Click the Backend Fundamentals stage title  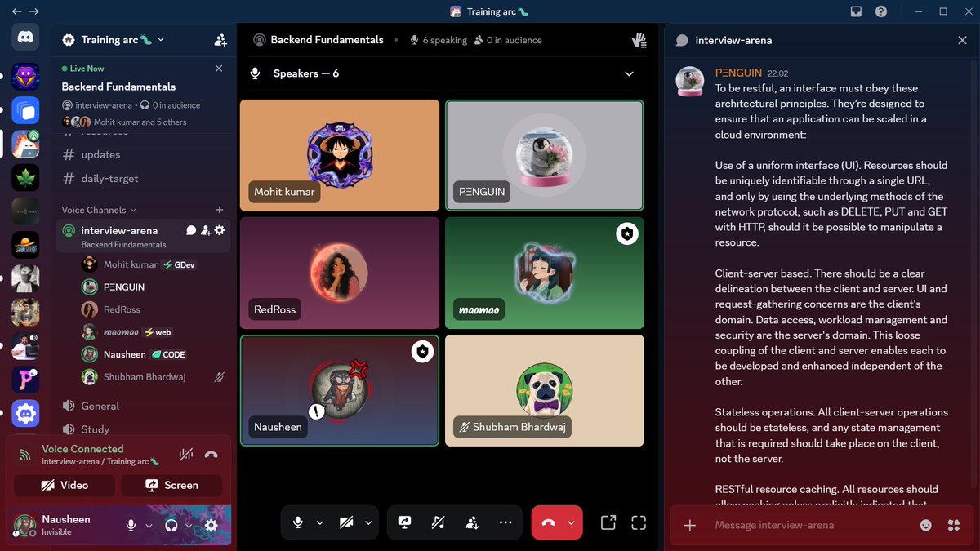pos(327,39)
